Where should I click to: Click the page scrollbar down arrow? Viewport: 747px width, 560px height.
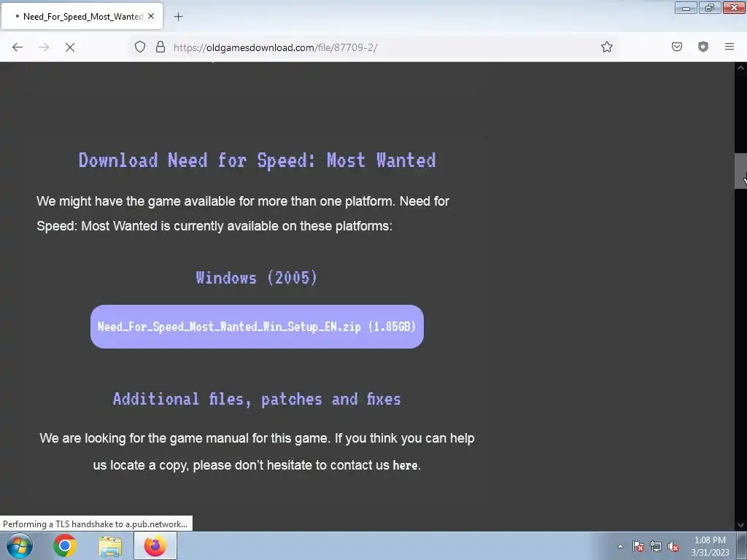click(740, 525)
